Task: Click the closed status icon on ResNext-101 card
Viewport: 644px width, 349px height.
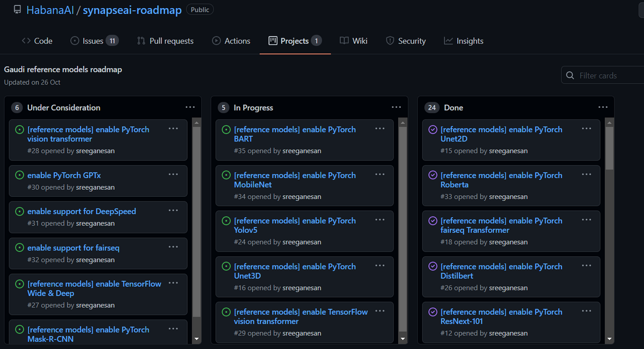Action: tap(433, 312)
